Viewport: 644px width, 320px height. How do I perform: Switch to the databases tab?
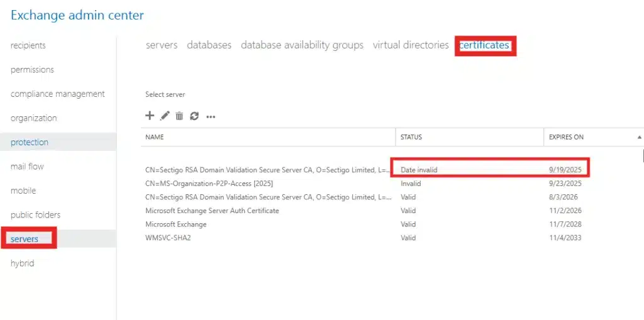(209, 45)
